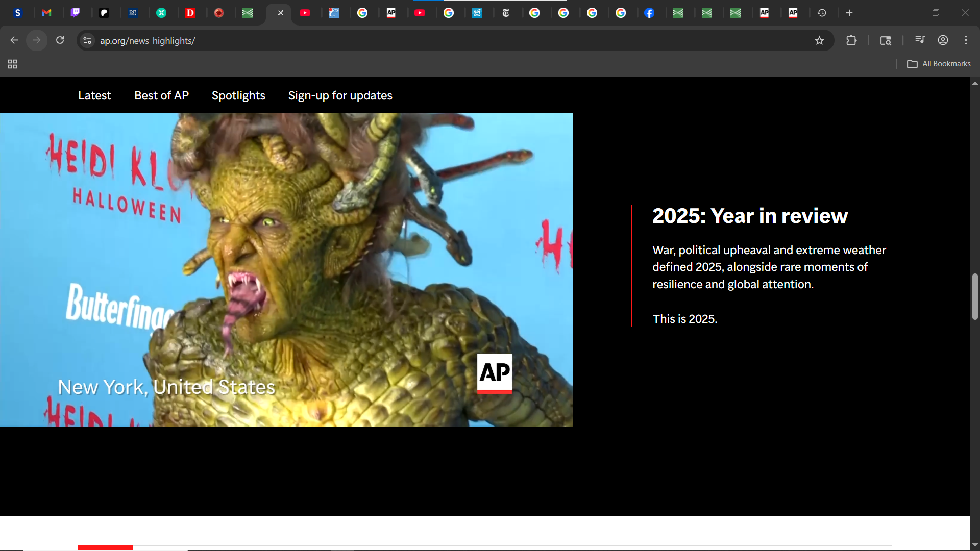Click Sign-up for updates link
This screenshot has width=980, height=551.
[x=340, y=95]
